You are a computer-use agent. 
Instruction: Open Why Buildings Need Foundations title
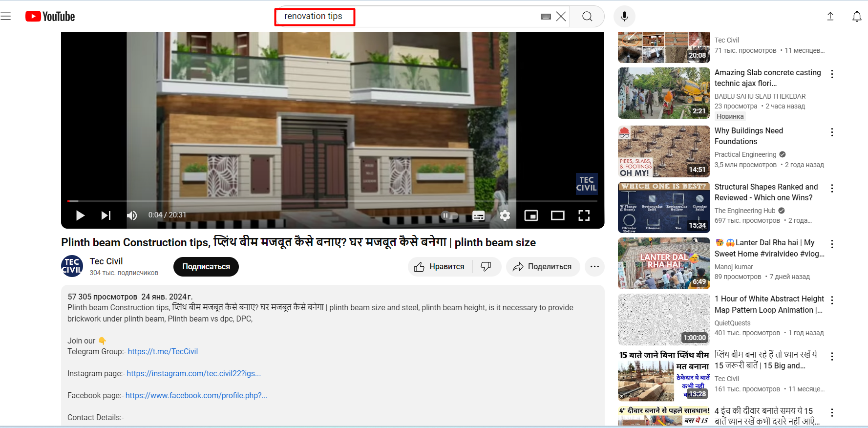[x=749, y=136]
